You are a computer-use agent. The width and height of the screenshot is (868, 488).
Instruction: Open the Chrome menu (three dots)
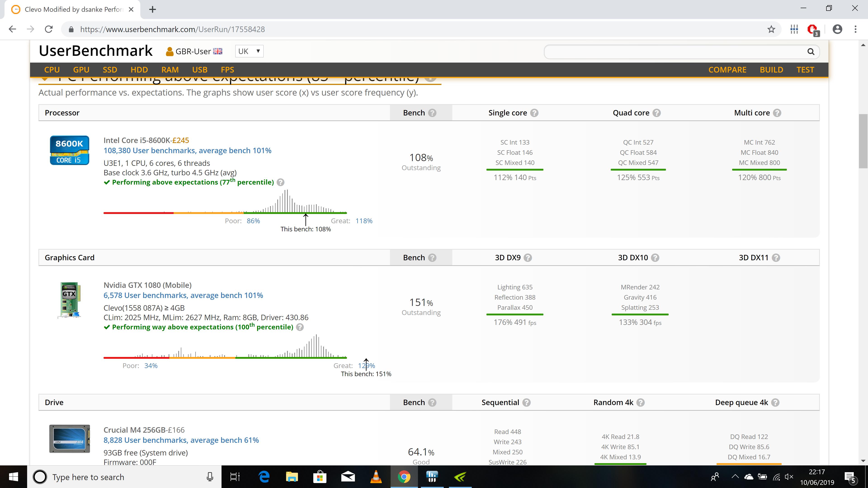(855, 29)
